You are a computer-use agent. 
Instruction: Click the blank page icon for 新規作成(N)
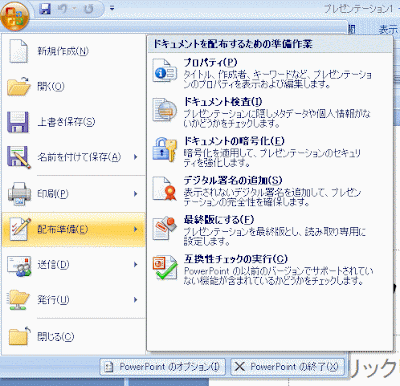[18, 51]
